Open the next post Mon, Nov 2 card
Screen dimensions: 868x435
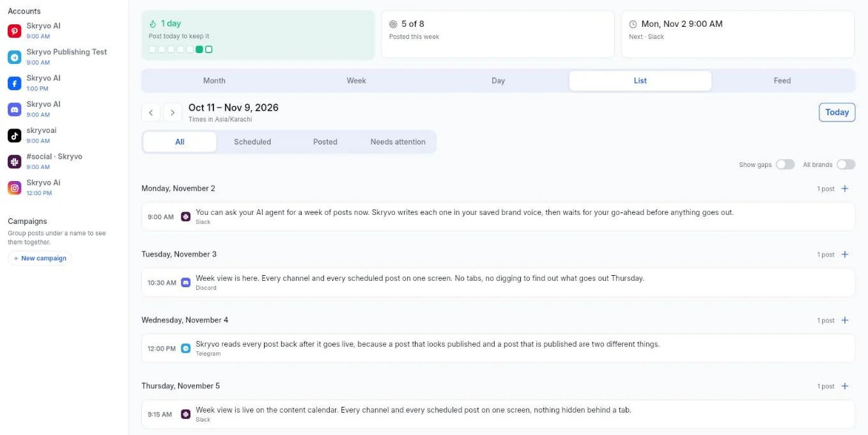tap(738, 35)
